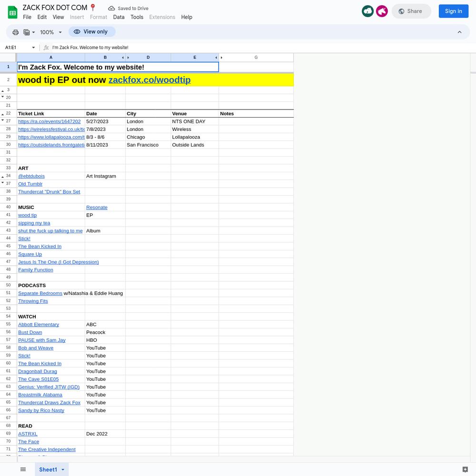Open The Creative Independent link
This screenshot has height=476, width=476.
point(47,449)
